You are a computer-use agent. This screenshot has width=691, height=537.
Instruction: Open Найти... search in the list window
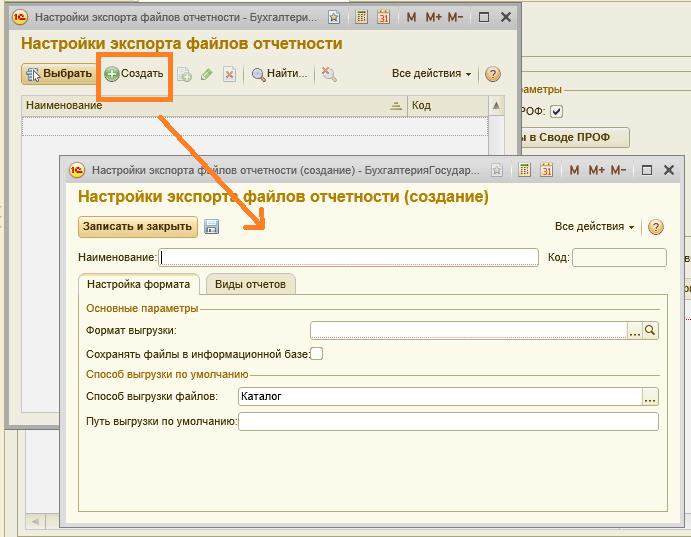pyautogui.click(x=279, y=74)
